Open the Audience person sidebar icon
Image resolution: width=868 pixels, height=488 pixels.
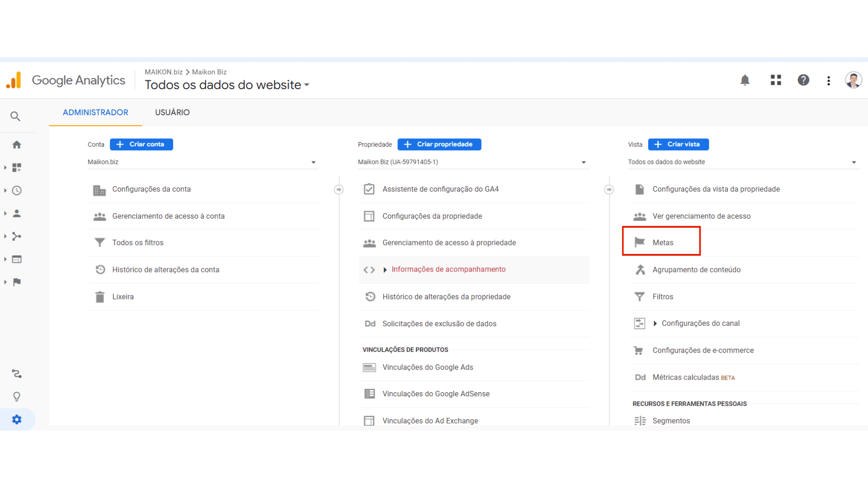click(17, 213)
